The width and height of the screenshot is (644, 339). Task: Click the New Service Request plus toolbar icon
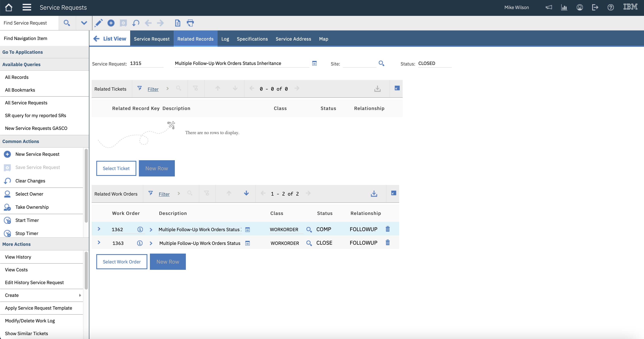(x=111, y=23)
